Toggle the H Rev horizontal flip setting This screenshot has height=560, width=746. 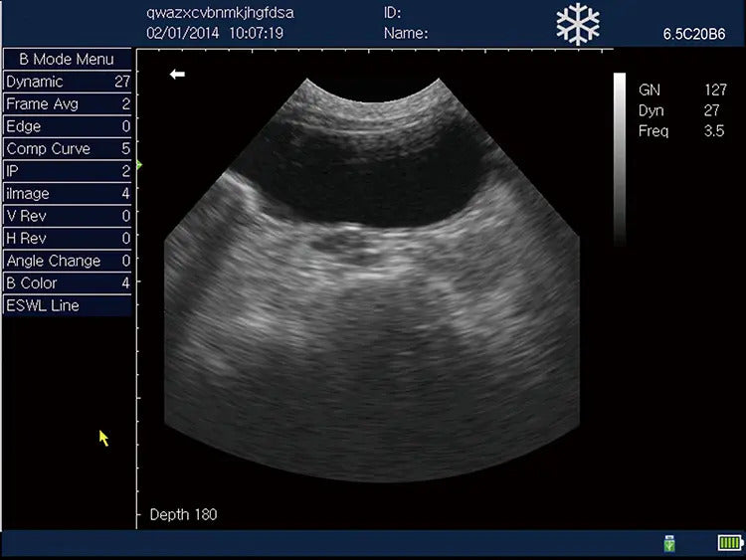point(68,239)
